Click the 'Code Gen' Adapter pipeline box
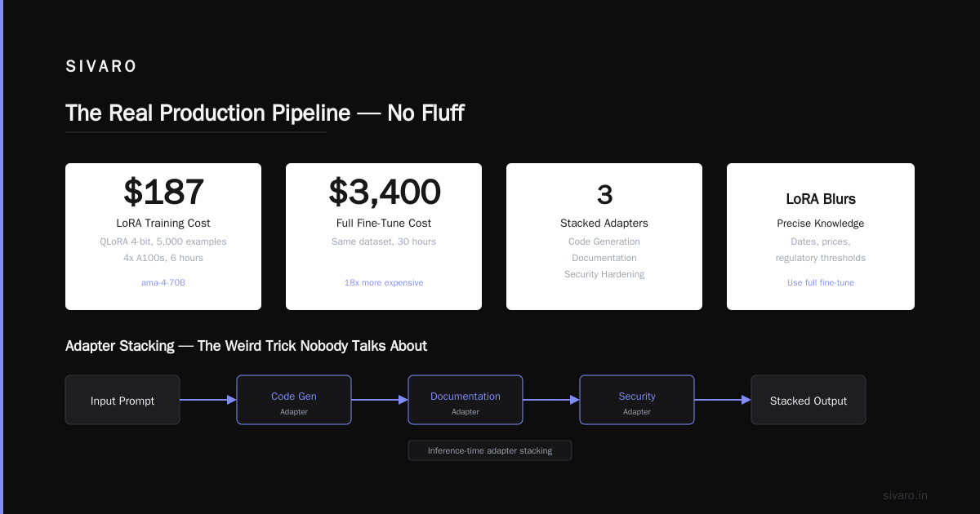Image resolution: width=980 pixels, height=514 pixels. click(294, 400)
